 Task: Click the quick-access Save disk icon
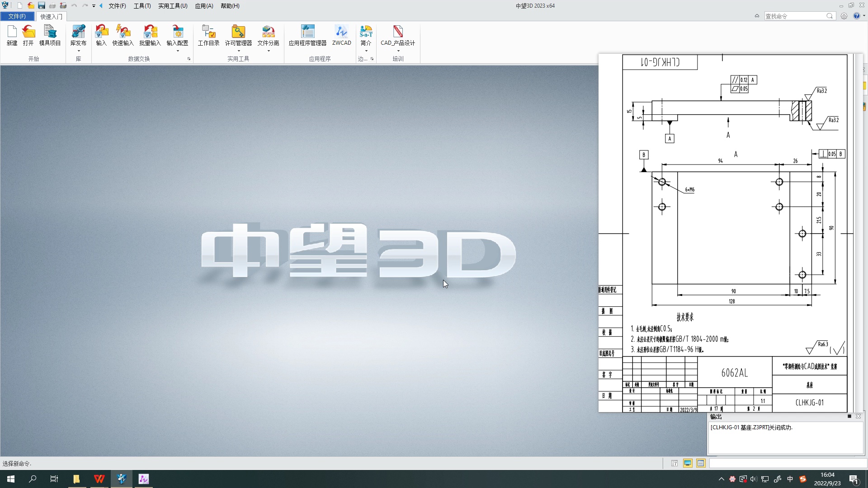pyautogui.click(x=41, y=6)
